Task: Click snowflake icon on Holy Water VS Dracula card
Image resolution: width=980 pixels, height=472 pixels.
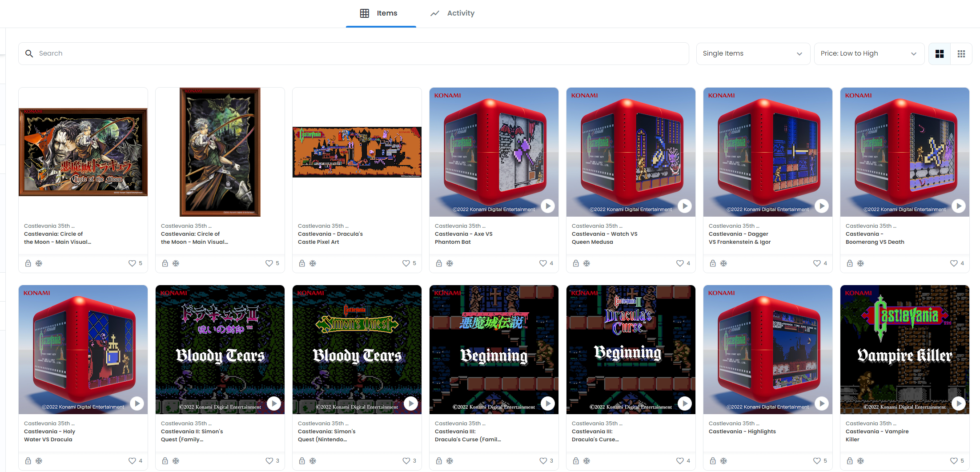Action: (39, 461)
